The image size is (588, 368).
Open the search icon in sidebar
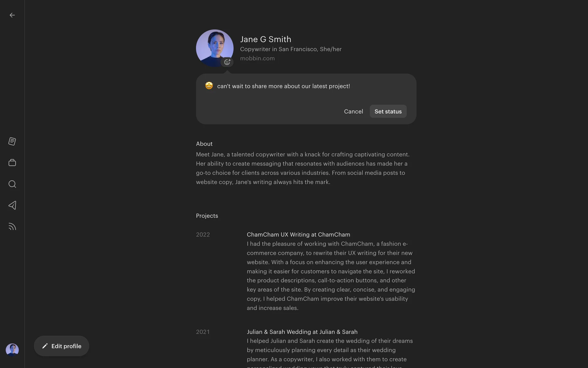(x=12, y=184)
